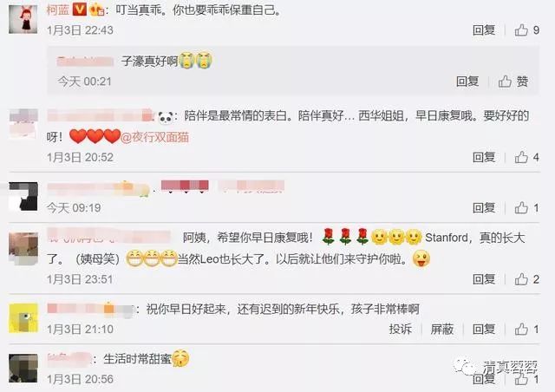Open 柯蓝's profile avatar

pyautogui.click(x=23, y=19)
